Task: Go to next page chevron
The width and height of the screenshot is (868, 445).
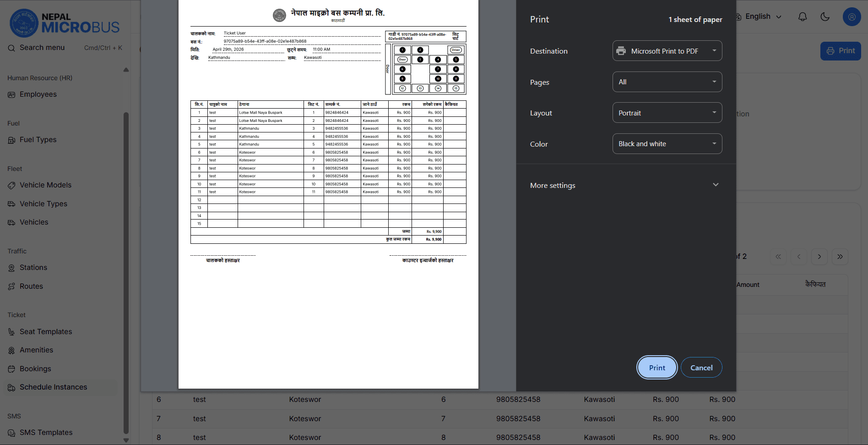Action: (x=819, y=257)
